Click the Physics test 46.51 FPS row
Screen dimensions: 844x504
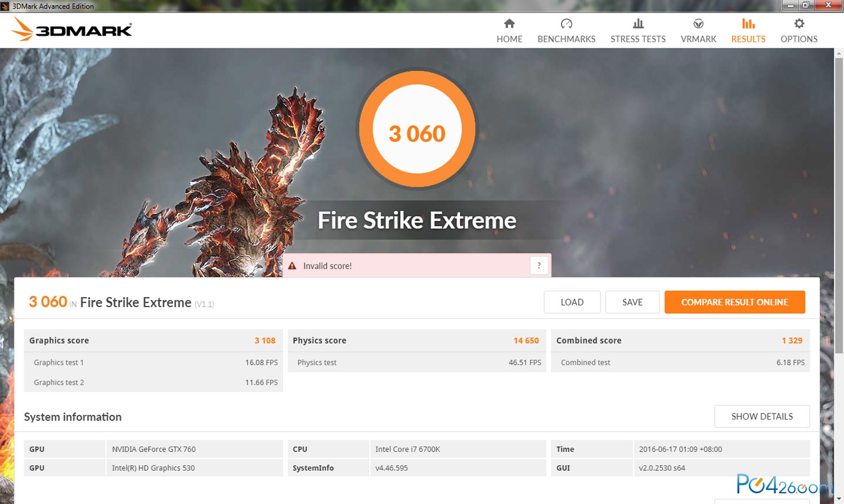417,362
